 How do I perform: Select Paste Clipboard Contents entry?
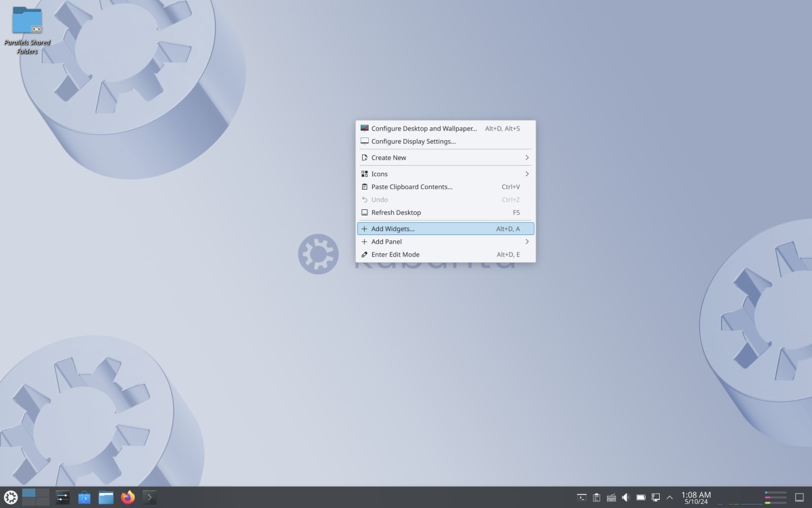(446, 186)
